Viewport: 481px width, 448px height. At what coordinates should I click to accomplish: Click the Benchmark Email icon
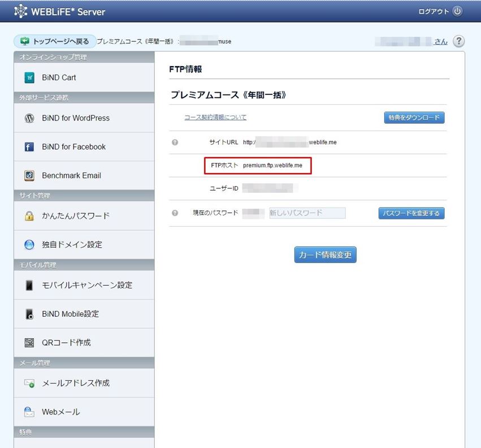(29, 176)
